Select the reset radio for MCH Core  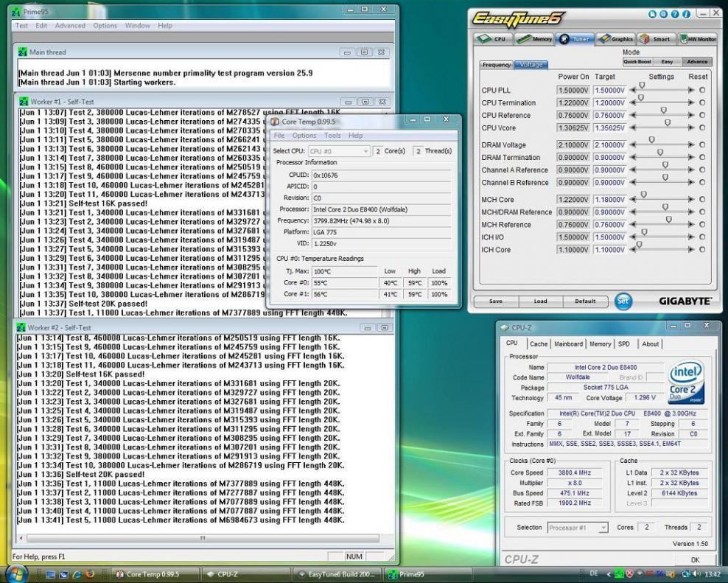(x=702, y=199)
